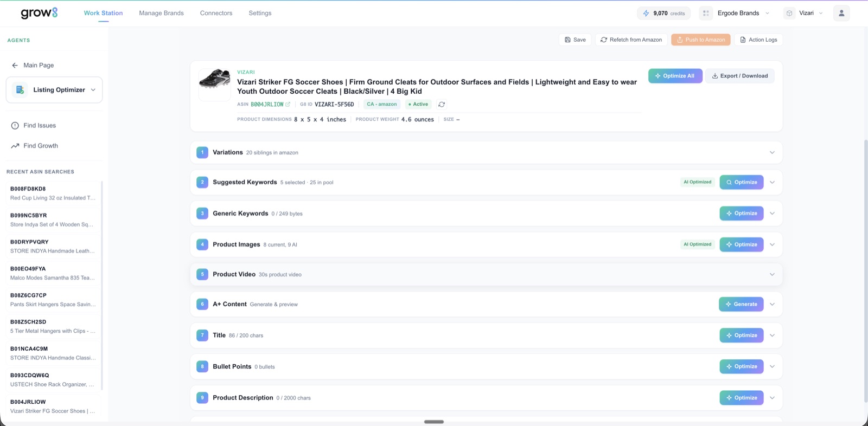Click the refresh sync icon beside Active
The height and width of the screenshot is (426, 868).
tap(442, 105)
